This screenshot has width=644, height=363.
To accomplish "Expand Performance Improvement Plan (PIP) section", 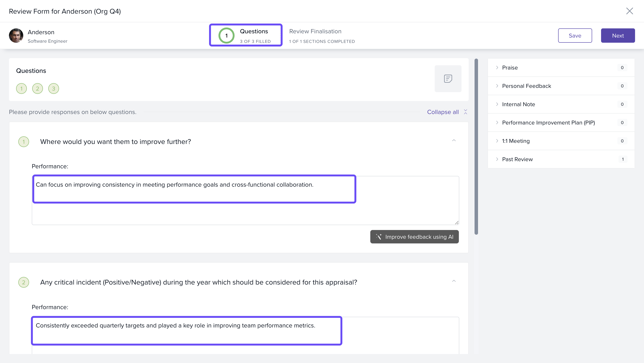I will [548, 123].
